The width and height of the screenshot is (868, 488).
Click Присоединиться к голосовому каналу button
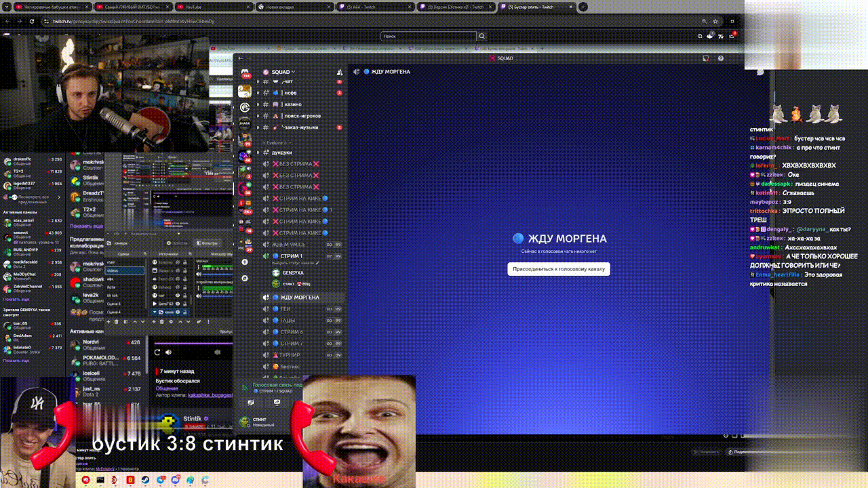coord(559,269)
